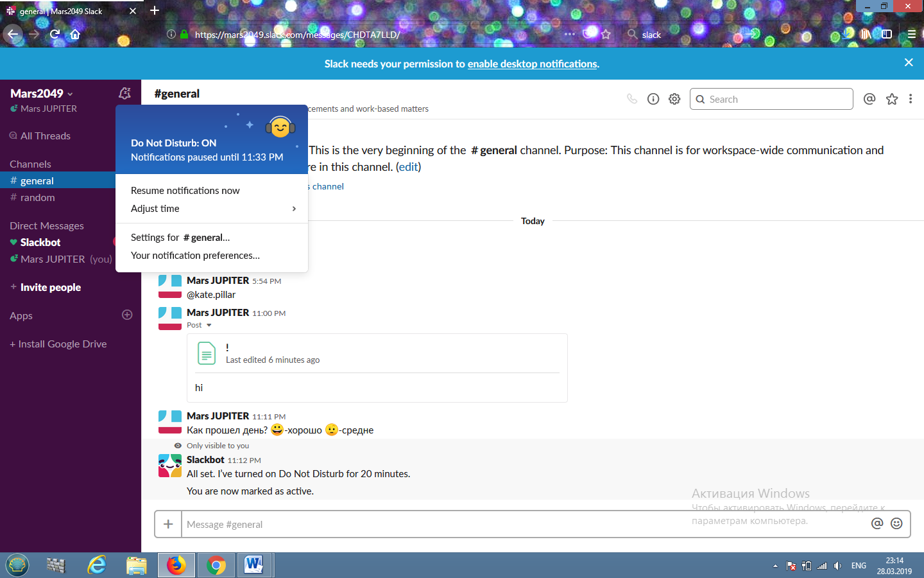The image size is (924, 578).
Task: Click the #general channel title
Action: [x=177, y=94]
